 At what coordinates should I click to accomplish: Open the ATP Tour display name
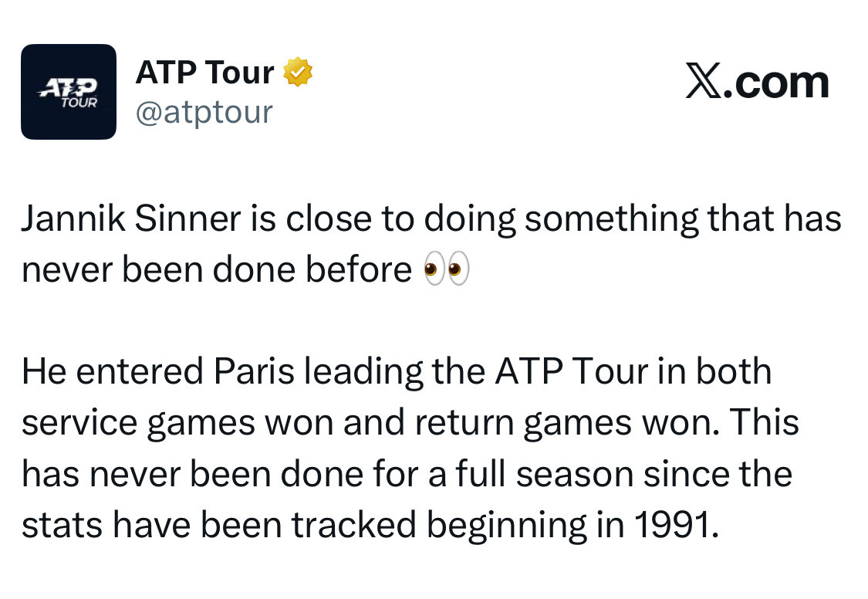pyautogui.click(x=204, y=73)
